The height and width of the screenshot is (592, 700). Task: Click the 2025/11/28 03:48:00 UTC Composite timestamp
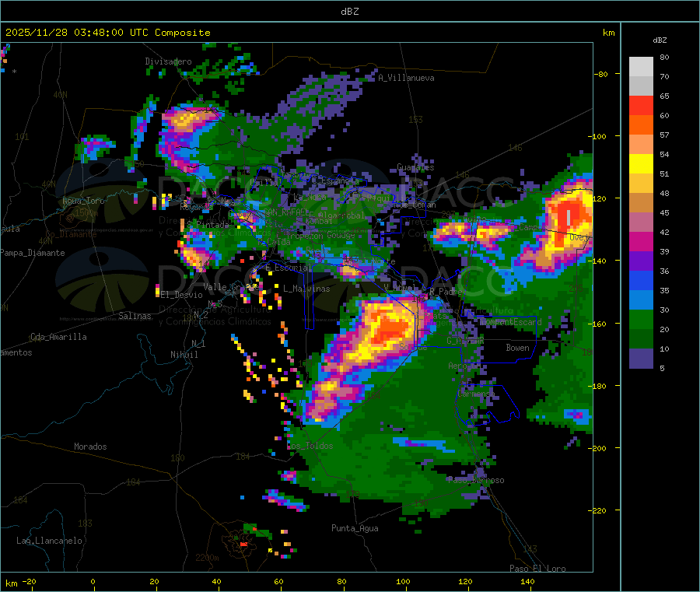tap(107, 33)
